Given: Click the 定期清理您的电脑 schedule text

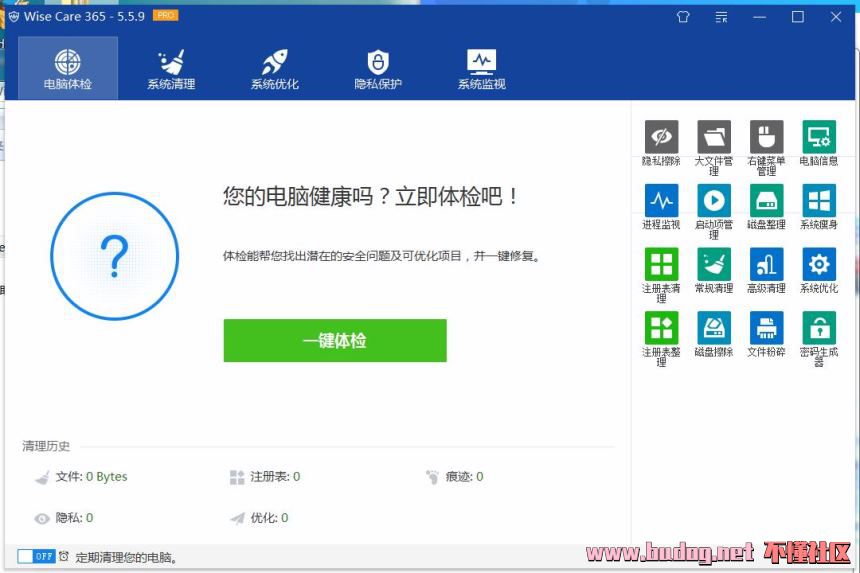Looking at the screenshot, I should point(126,558).
